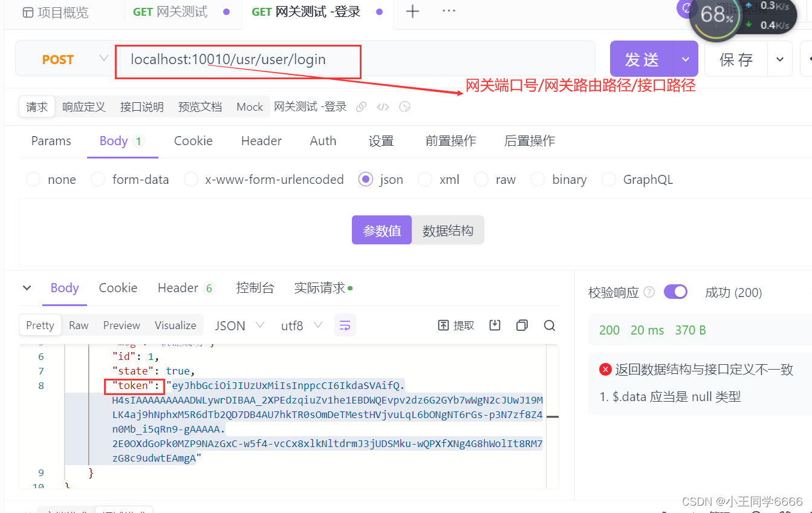Select Raw response view
The image size is (812, 513).
[79, 325]
